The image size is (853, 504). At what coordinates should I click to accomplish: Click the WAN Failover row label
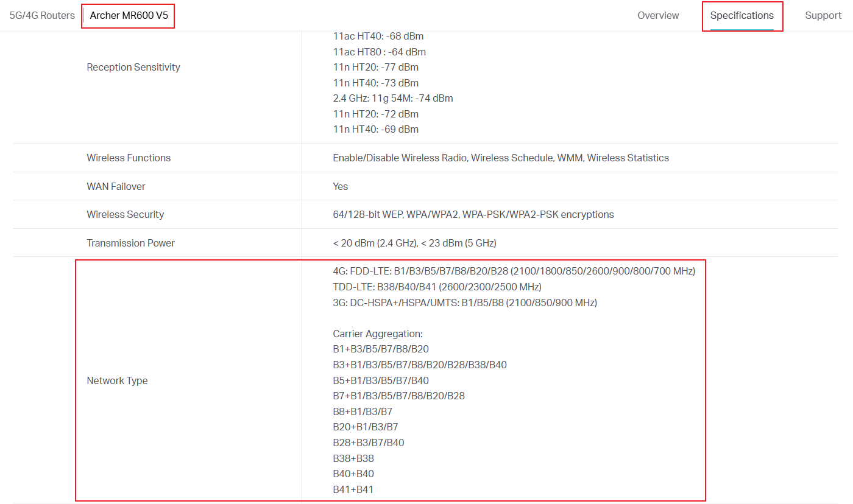tap(116, 186)
